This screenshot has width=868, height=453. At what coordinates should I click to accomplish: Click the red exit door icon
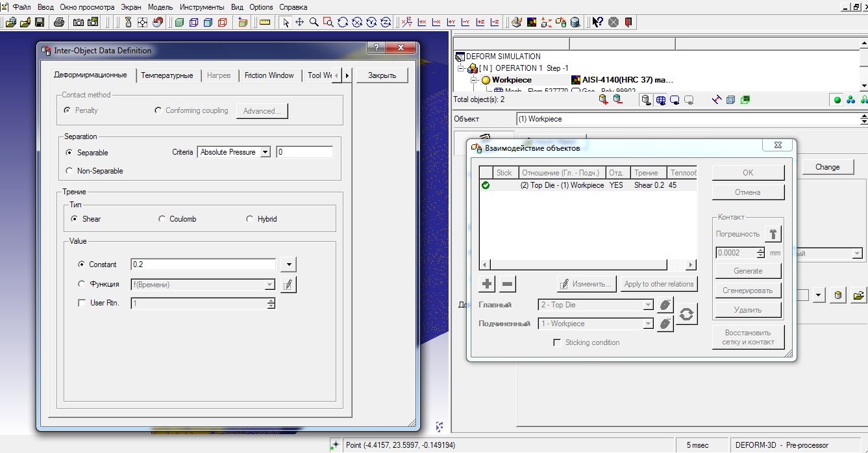click(x=628, y=22)
